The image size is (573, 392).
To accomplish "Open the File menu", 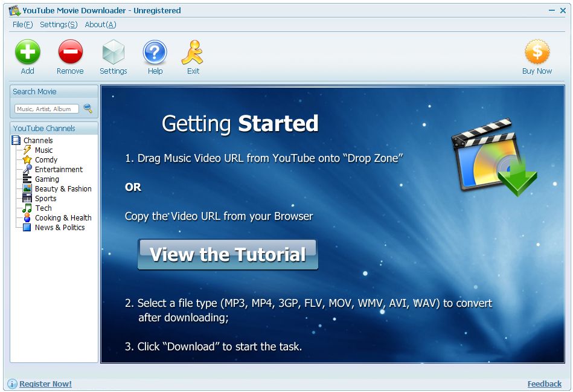I will point(23,25).
